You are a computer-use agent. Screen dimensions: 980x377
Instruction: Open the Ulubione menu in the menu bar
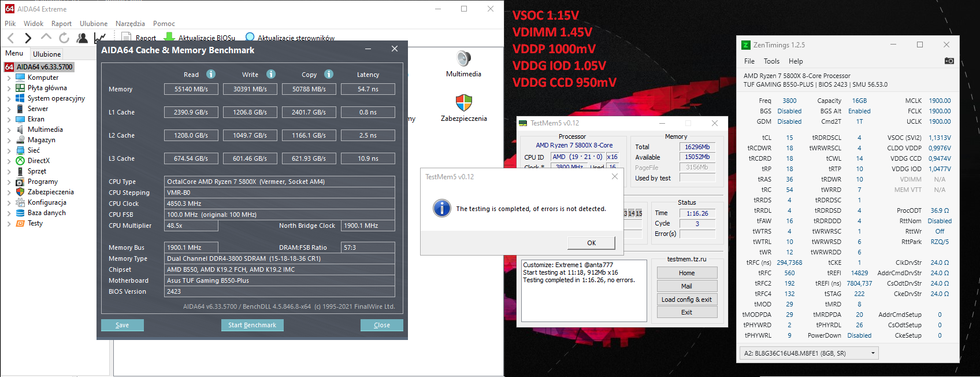point(94,24)
